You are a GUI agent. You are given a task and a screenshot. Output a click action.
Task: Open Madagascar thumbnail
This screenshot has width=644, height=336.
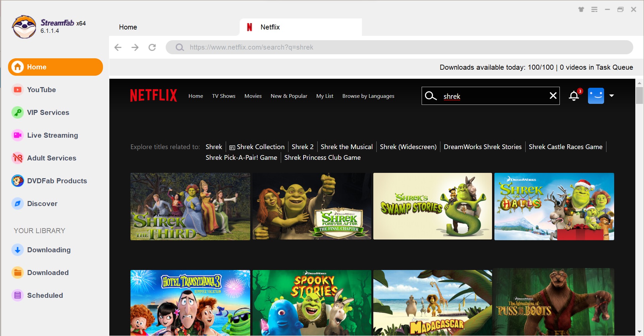[433, 303]
